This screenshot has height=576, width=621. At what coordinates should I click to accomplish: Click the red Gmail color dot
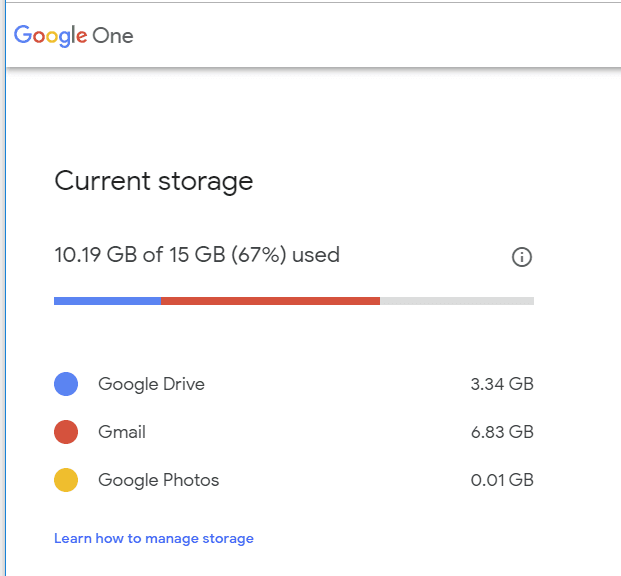point(66,432)
